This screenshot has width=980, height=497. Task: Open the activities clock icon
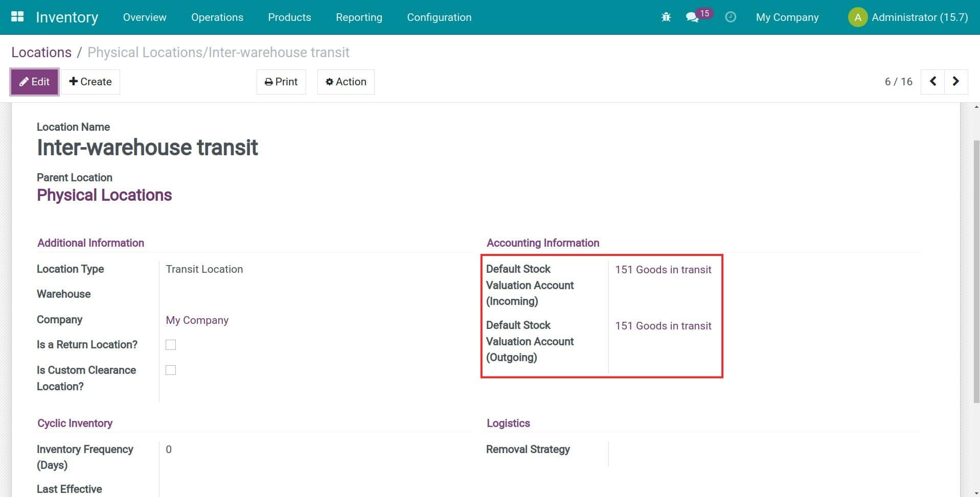[x=731, y=17]
